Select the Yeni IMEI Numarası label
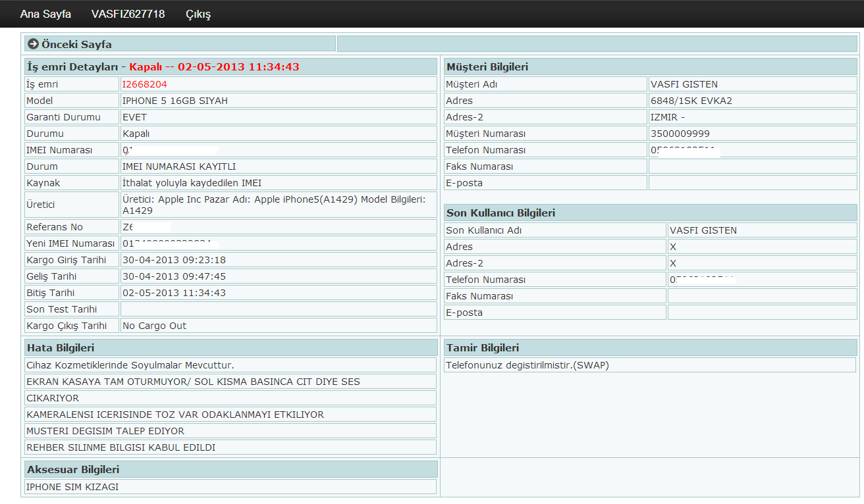This screenshot has height=504, width=864. tap(71, 243)
